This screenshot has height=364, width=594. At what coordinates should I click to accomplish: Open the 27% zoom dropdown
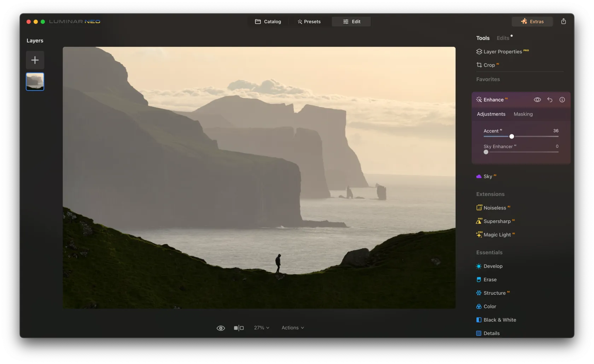point(262,328)
